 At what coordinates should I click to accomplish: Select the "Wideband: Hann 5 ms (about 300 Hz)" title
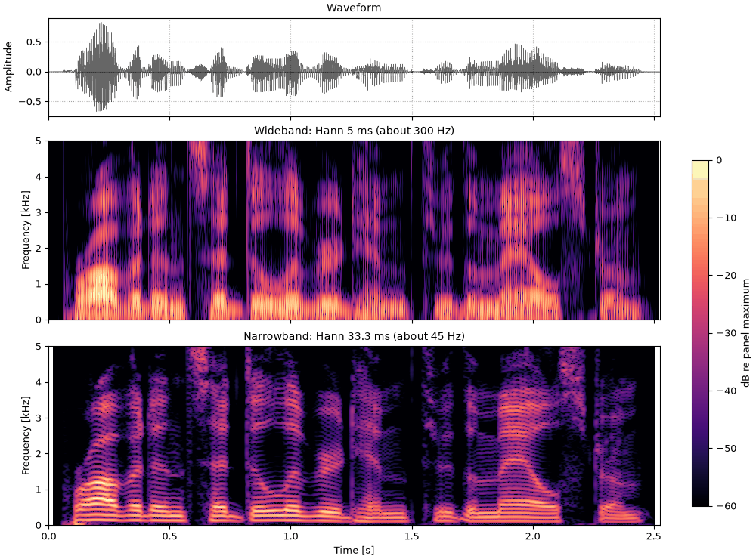(x=354, y=131)
